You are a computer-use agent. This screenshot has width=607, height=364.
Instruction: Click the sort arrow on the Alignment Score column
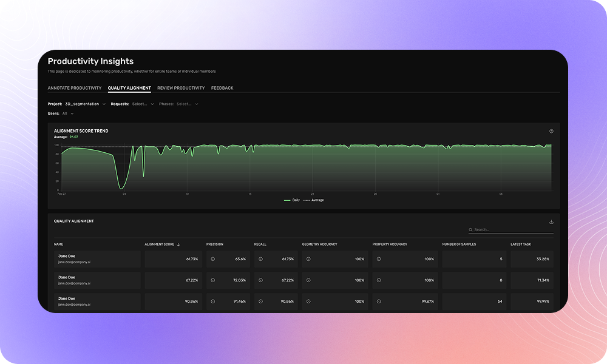[x=178, y=244]
